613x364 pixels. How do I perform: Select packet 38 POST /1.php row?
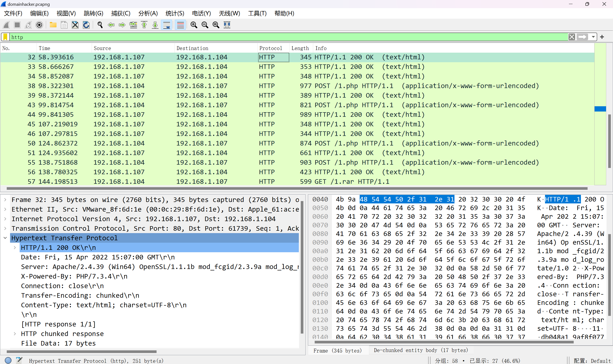click(x=297, y=86)
